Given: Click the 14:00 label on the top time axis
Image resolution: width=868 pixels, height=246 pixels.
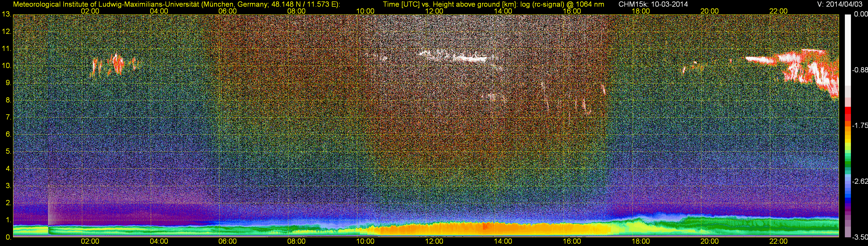Looking at the screenshot, I should click(503, 11).
